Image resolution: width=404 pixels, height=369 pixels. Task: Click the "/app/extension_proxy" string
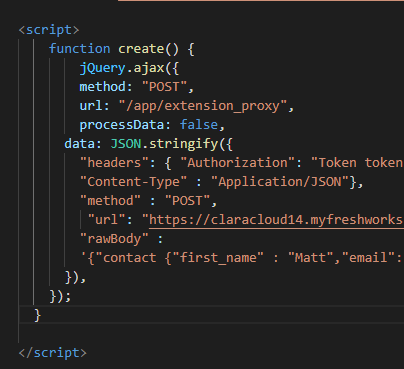202,106
